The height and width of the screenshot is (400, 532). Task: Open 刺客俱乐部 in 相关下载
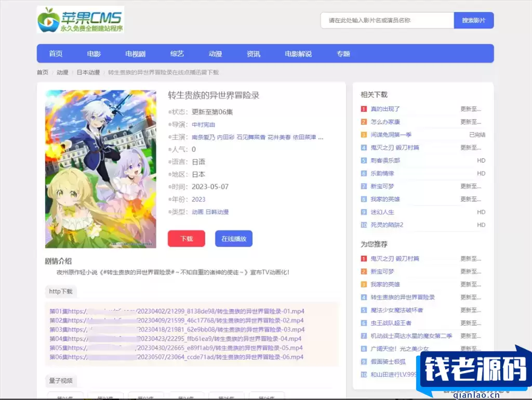tap(385, 160)
